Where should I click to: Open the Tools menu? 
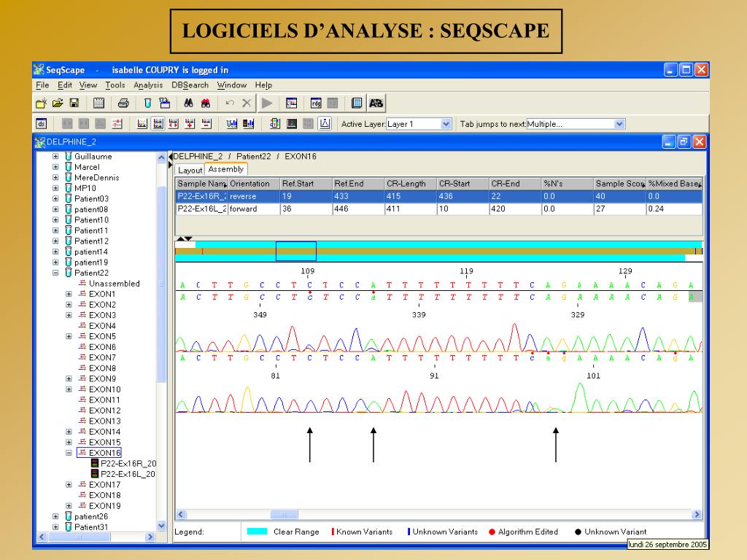pyautogui.click(x=115, y=85)
